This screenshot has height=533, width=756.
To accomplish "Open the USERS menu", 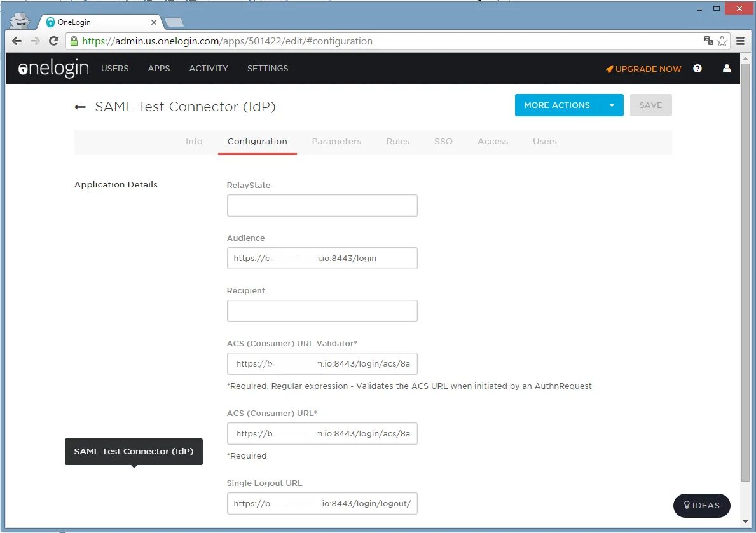I will coord(114,69).
